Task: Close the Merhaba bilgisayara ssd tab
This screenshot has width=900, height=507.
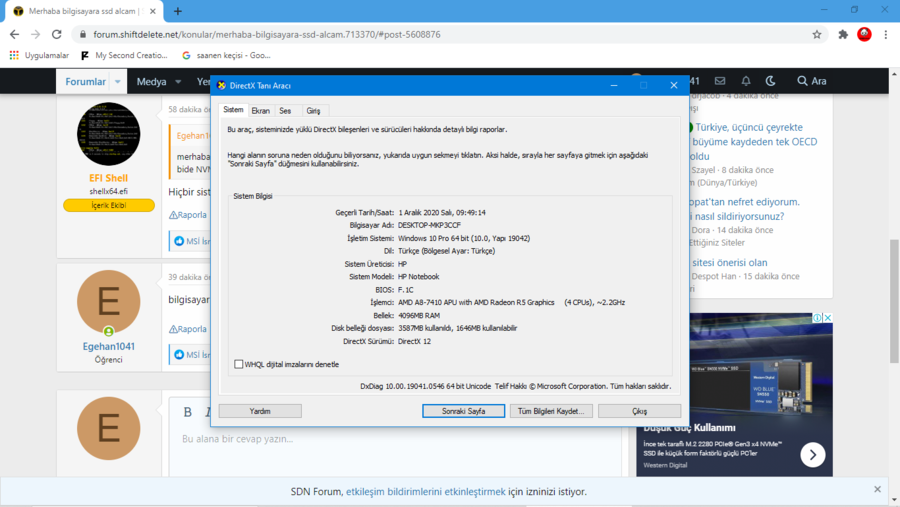Action: coord(153,11)
